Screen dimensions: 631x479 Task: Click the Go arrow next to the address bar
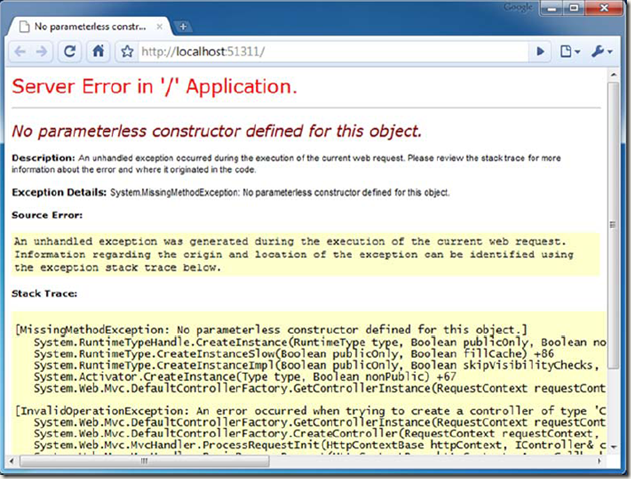pos(540,52)
